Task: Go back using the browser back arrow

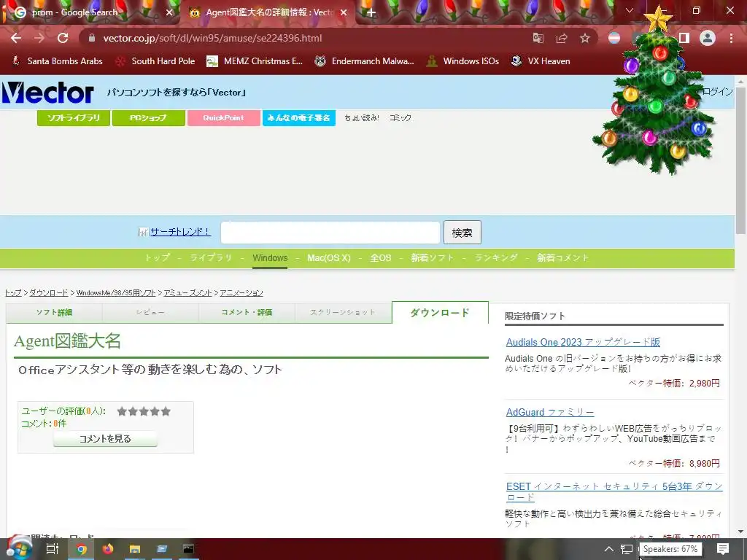Action: pos(16,38)
